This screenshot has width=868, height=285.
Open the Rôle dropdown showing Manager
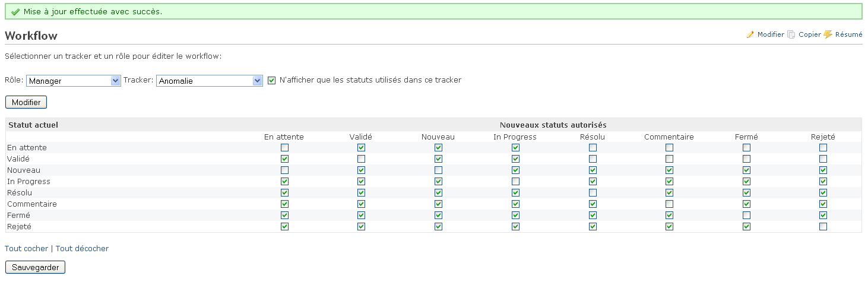point(74,81)
